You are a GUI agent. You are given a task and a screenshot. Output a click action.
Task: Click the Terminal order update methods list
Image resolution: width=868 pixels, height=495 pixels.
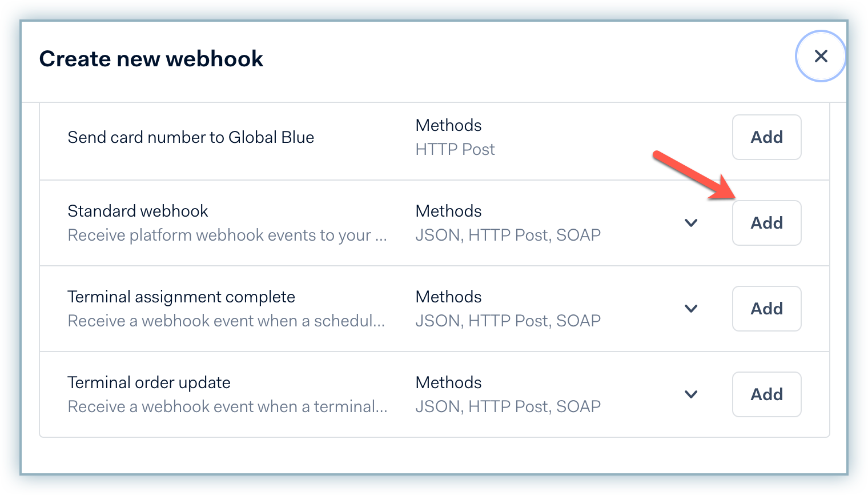[x=508, y=406]
